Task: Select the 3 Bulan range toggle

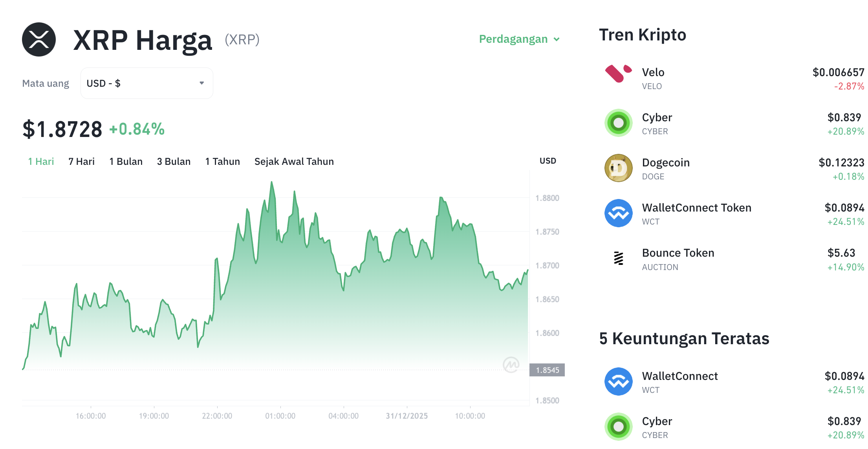Action: click(174, 161)
